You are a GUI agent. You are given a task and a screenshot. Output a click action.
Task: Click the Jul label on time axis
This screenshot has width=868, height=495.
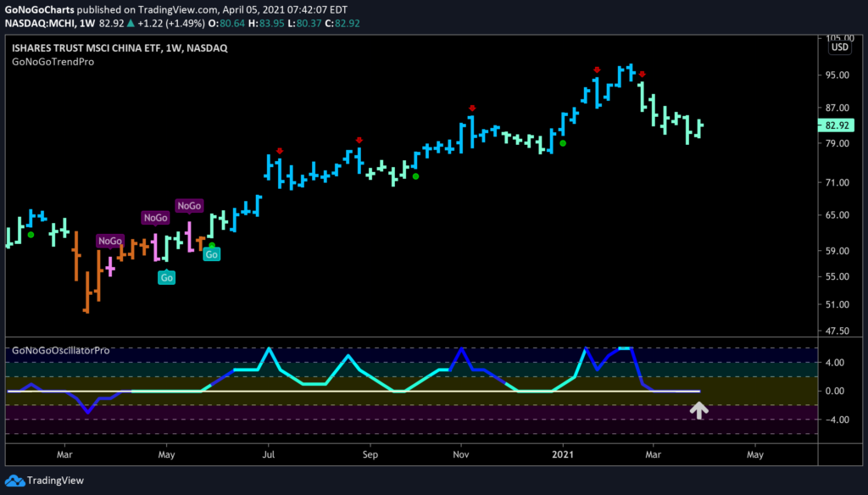269,454
